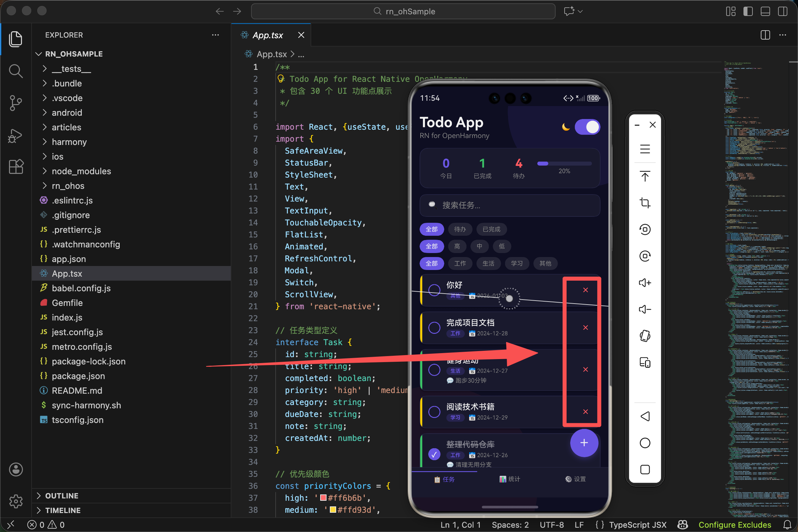This screenshot has height=532, width=798.
Task: Mark task 完成项目文档 as complete
Action: [x=434, y=328]
